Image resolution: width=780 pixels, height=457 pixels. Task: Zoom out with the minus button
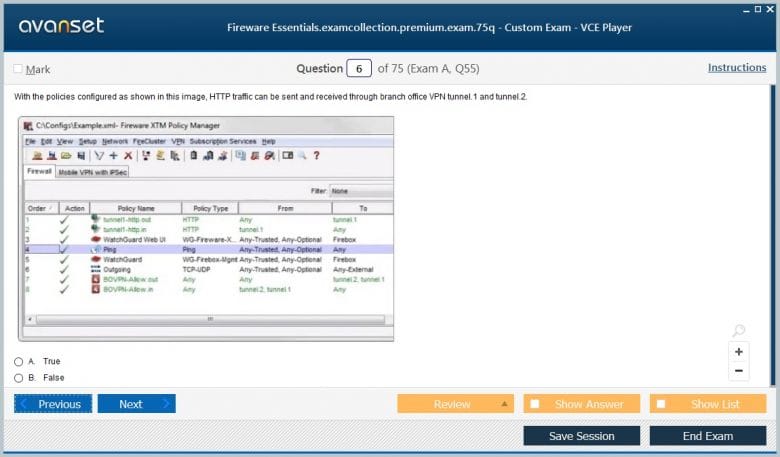[739, 370]
